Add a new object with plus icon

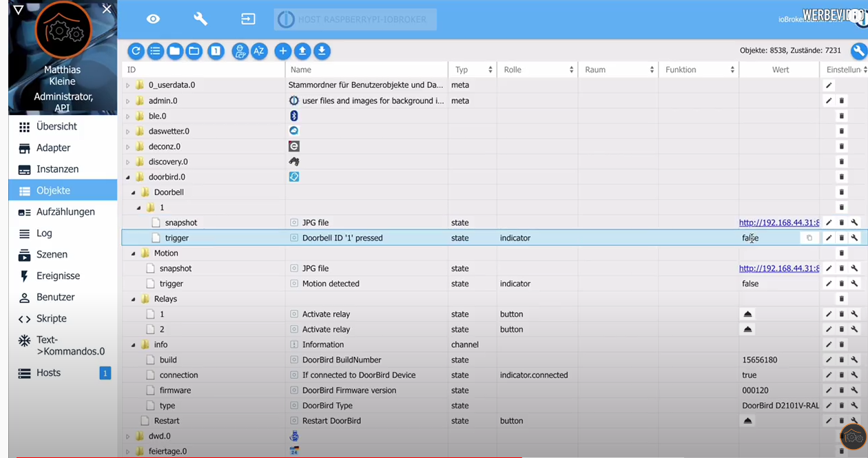click(x=282, y=51)
